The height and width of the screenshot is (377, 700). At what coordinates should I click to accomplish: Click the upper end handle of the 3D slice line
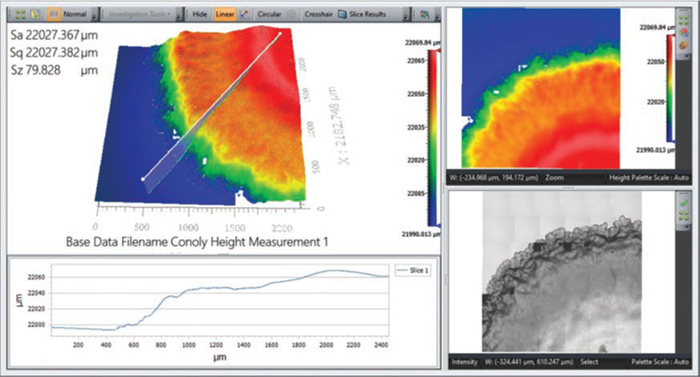(x=280, y=33)
